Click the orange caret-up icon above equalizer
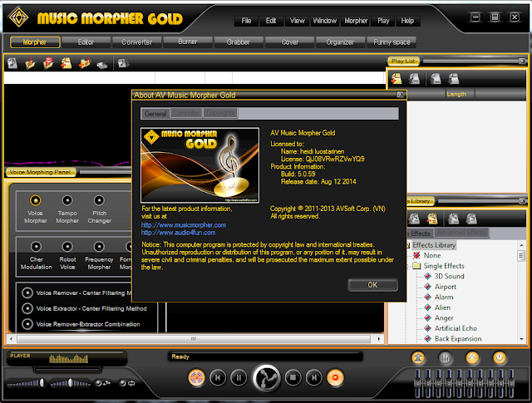This screenshot has height=403, width=532. click(472, 358)
